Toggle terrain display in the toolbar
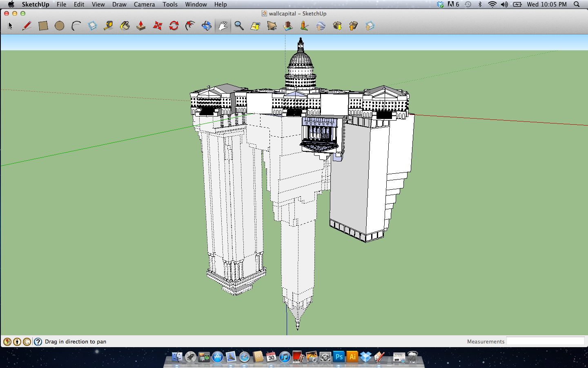 click(272, 26)
